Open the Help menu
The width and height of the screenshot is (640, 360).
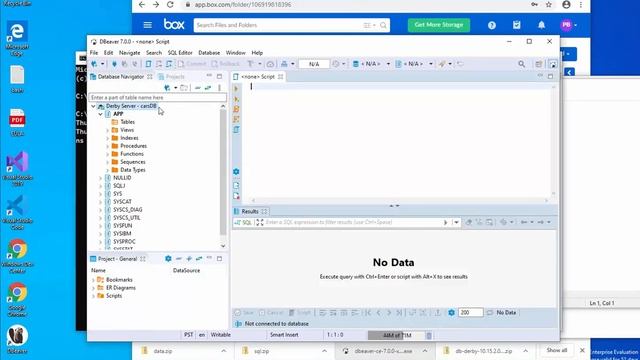(257, 53)
